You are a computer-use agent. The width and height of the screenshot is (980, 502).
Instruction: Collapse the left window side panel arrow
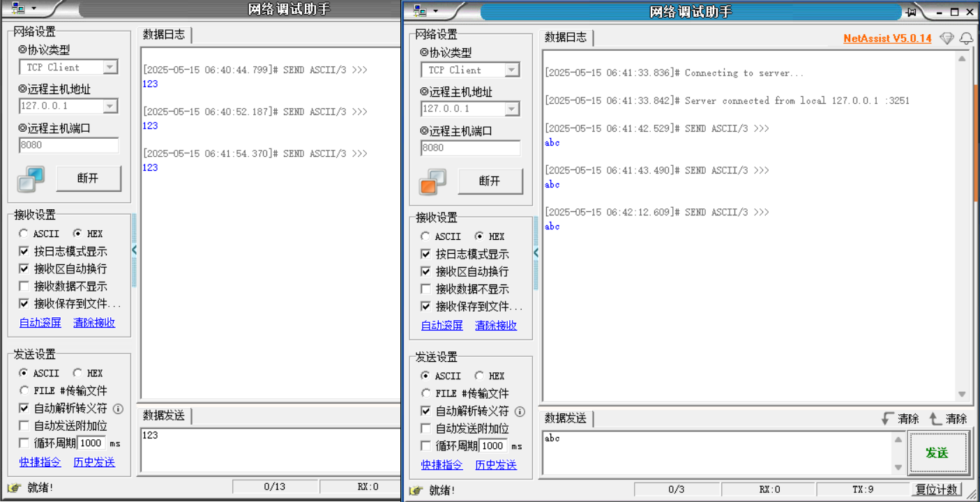134,250
